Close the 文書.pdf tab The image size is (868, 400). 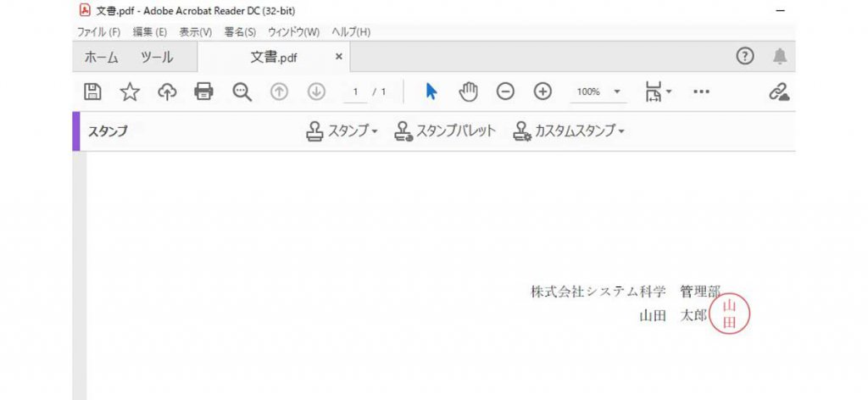pyautogui.click(x=339, y=57)
